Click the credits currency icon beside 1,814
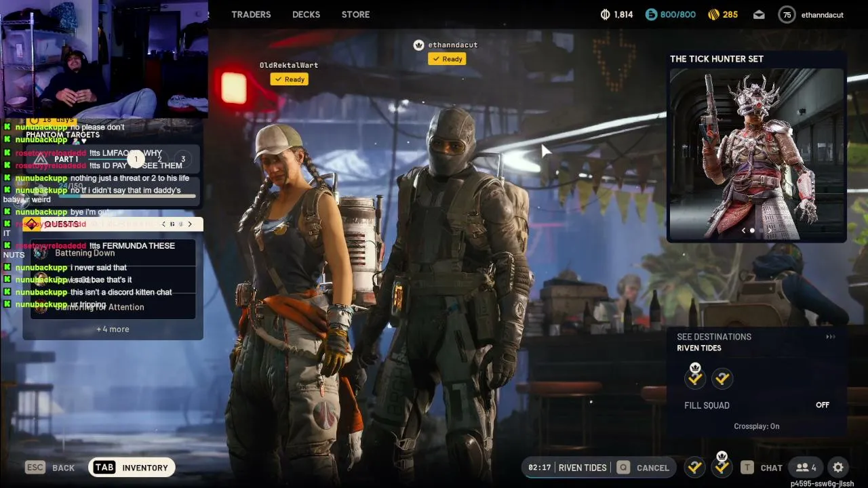Image resolution: width=868 pixels, height=488 pixels. coord(606,14)
